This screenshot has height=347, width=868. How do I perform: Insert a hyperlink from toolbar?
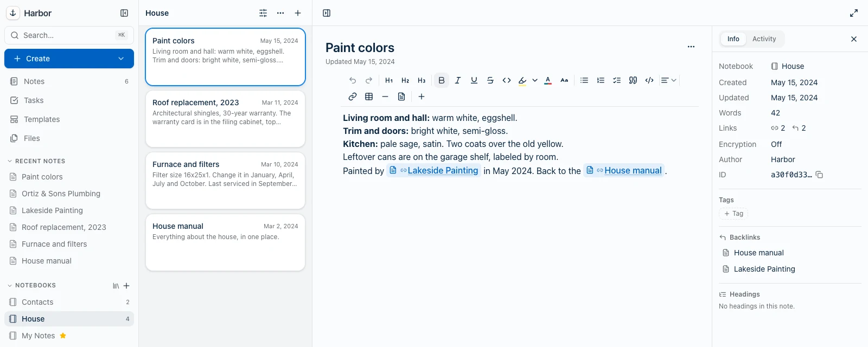point(353,97)
